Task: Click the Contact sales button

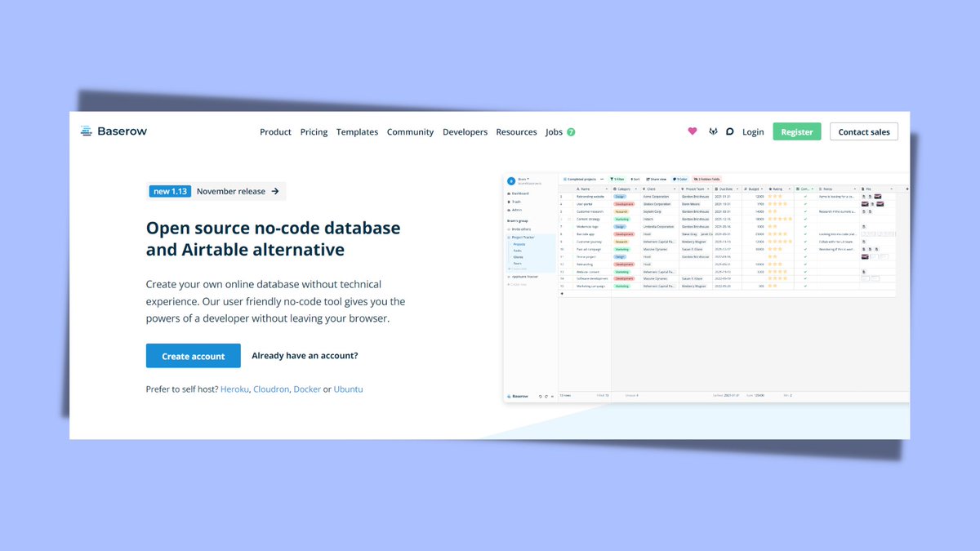Action: click(x=864, y=131)
